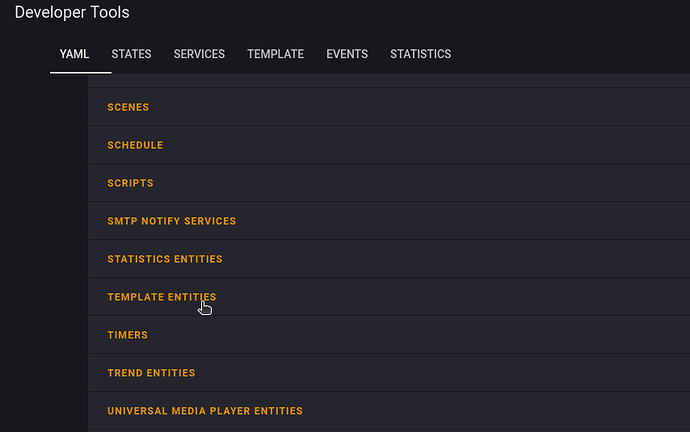The width and height of the screenshot is (690, 432).
Task: Reload TIMERS configuration
Action: pos(128,335)
